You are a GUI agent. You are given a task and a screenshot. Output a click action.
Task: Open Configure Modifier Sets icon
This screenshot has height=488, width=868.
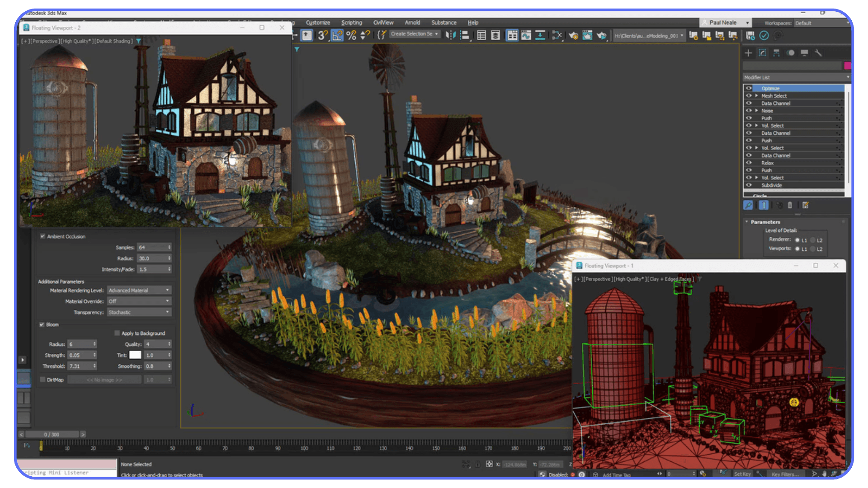[805, 205]
